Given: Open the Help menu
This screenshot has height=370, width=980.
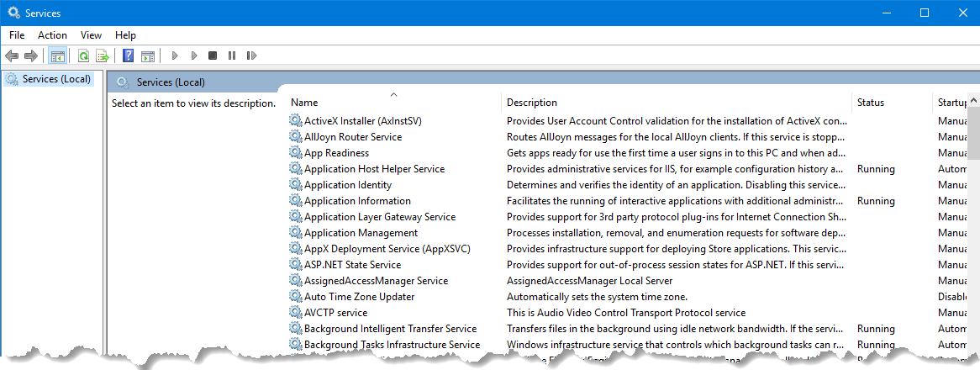Looking at the screenshot, I should point(125,35).
